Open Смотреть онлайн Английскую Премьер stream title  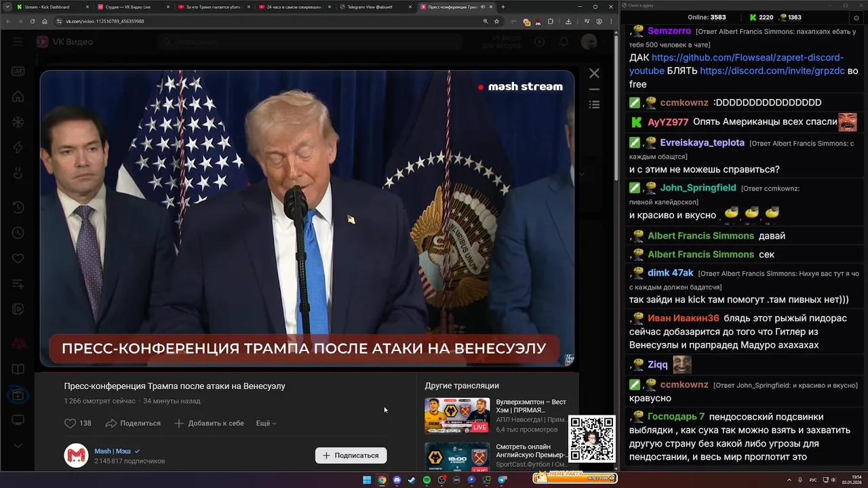(531, 451)
